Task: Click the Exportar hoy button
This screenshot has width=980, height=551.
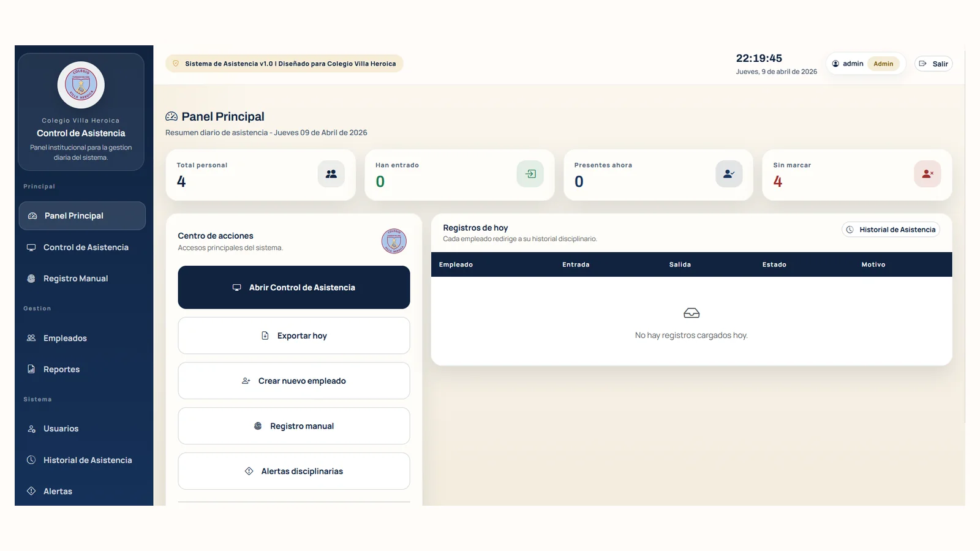Action: (294, 335)
